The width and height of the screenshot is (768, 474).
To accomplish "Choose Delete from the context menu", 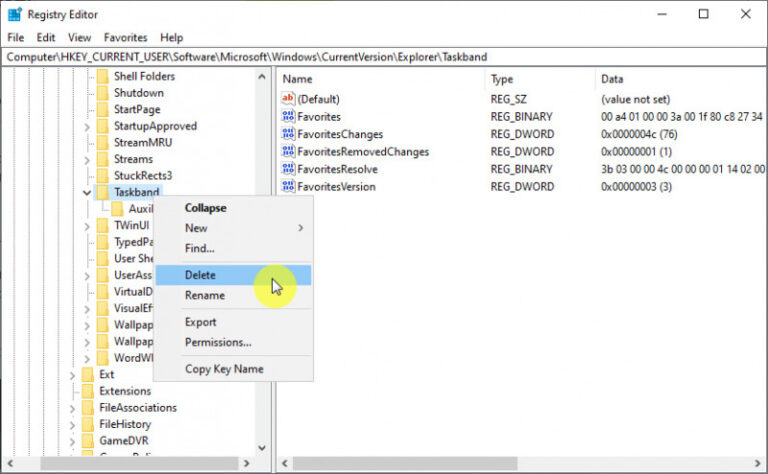I will point(200,275).
